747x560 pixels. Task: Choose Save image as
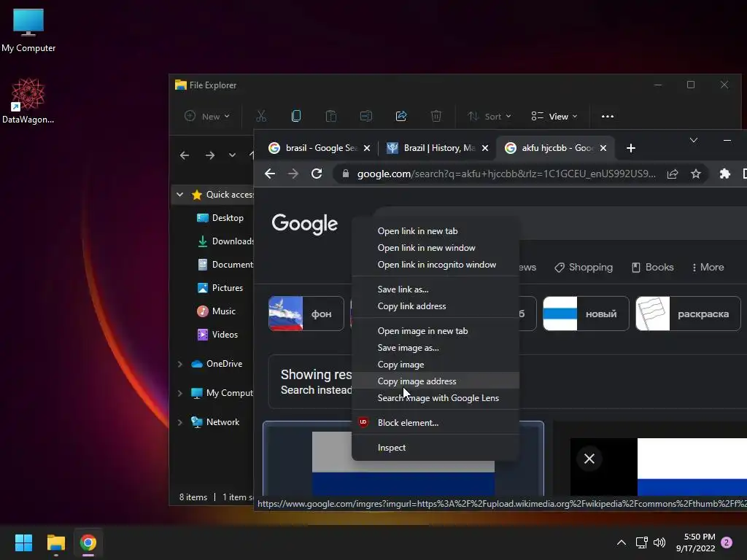[436, 348]
